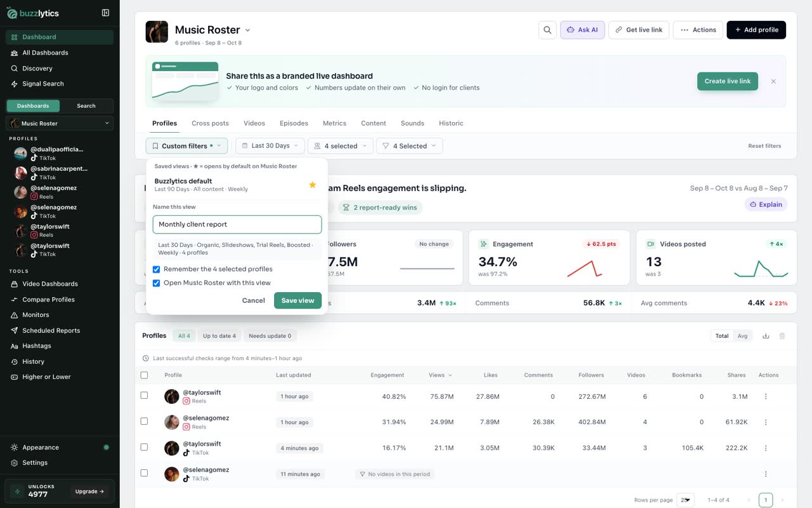Image resolution: width=812 pixels, height=508 pixels.
Task: Open the Custom filters dropdown
Action: (187, 146)
